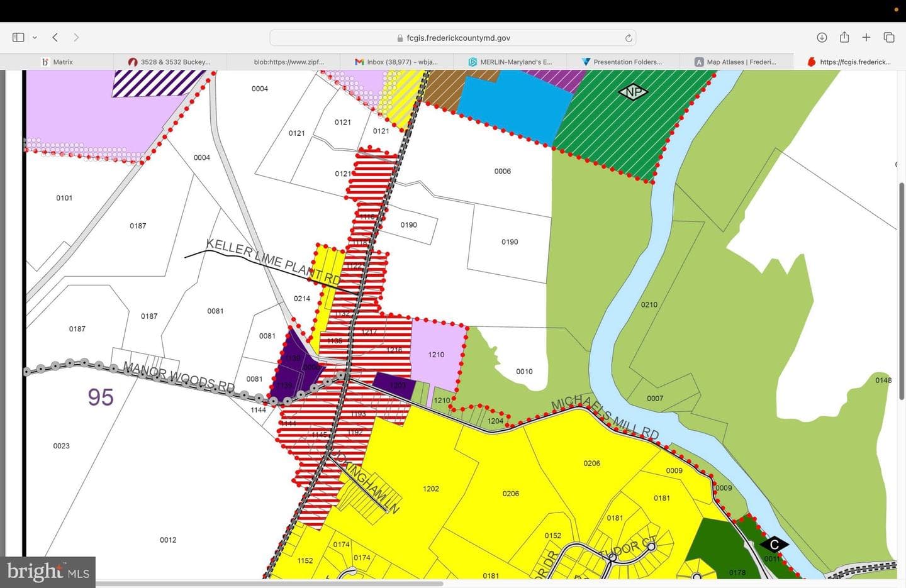Reload the page with the refresh icon
906x588 pixels.
[628, 38]
